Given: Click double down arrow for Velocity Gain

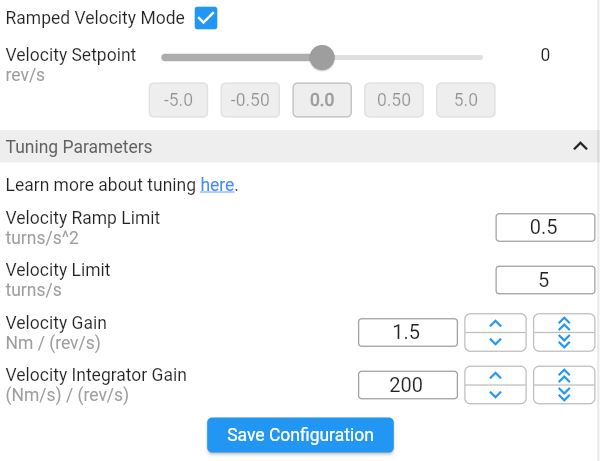Looking at the screenshot, I should [564, 342].
